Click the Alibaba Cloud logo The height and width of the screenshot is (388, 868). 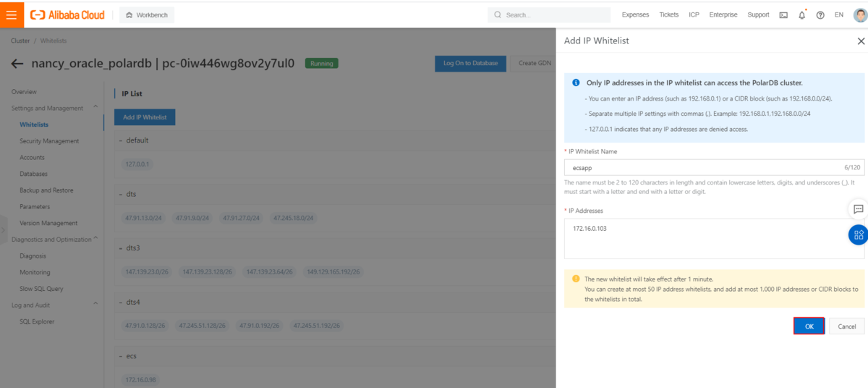[x=67, y=14]
